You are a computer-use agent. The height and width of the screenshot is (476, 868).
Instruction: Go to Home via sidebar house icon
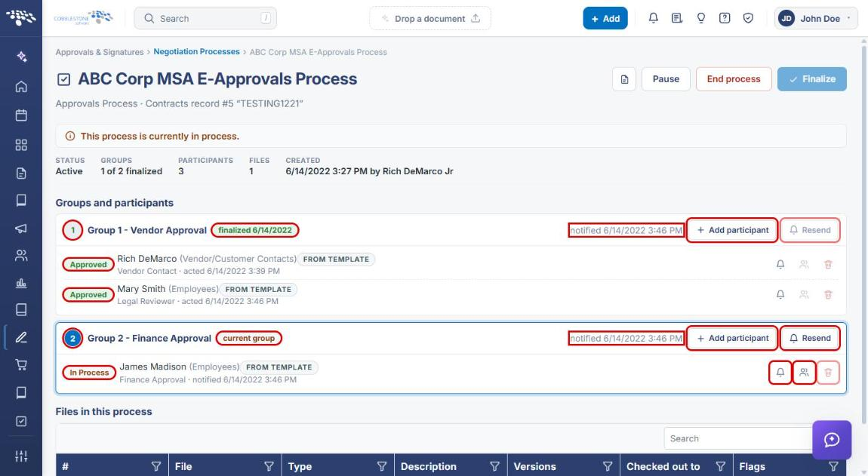(21, 86)
